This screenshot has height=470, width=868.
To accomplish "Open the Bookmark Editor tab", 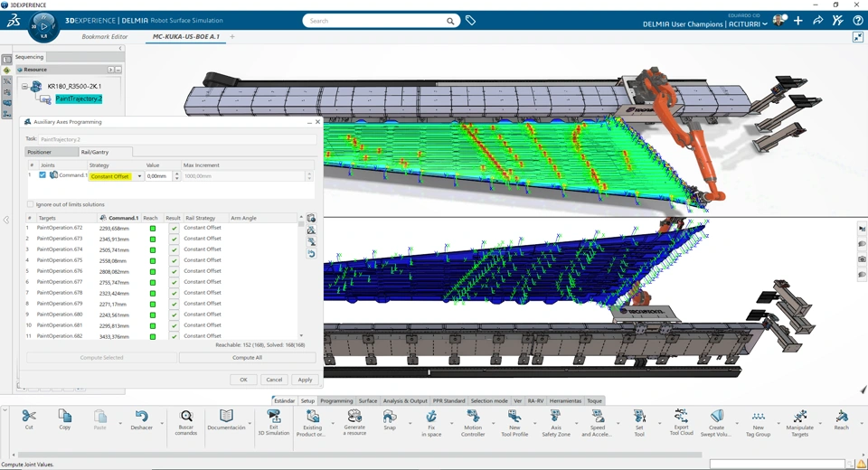I will coord(105,36).
